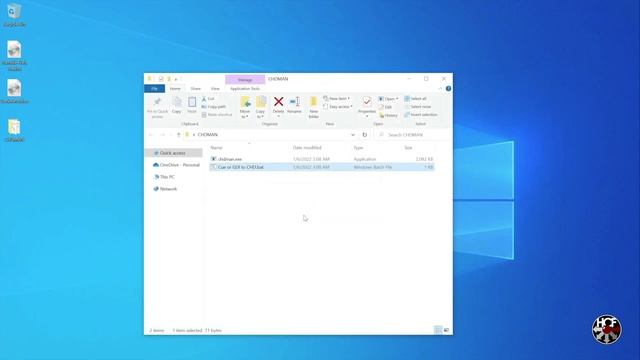This screenshot has height=360, width=640.
Task: Select the Cue or GDI to CHD.bat file
Action: 322,167
